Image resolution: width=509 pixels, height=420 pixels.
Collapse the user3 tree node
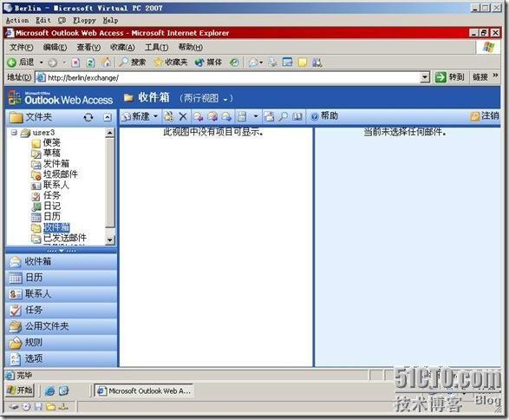point(14,132)
